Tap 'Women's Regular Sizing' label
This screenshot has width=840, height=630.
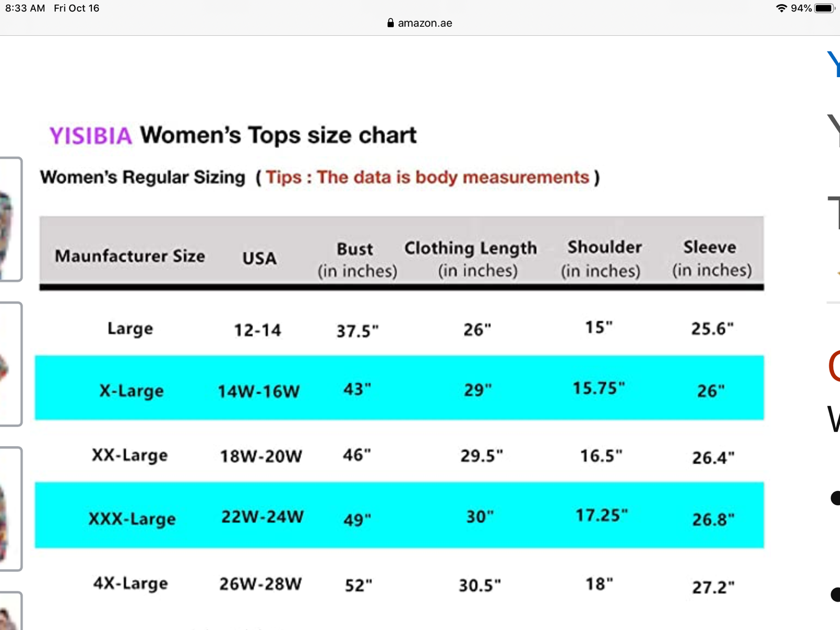(143, 177)
